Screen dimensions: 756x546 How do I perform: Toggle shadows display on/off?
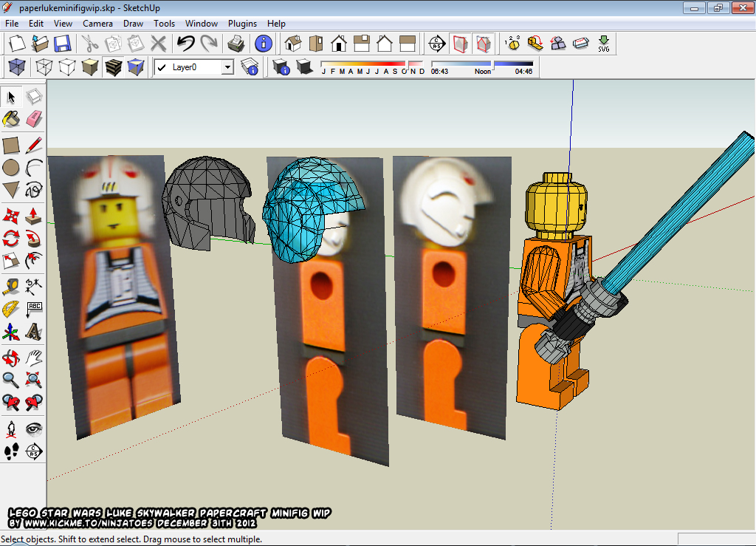pyautogui.click(x=305, y=67)
